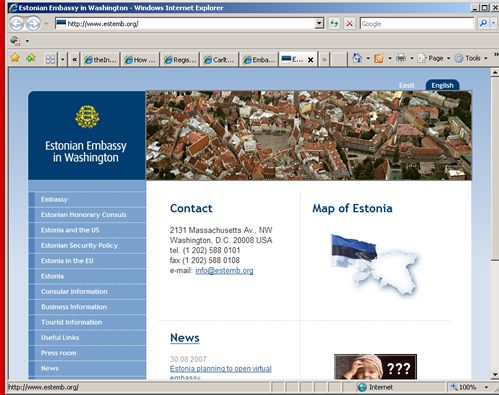Click the search magnifier icon
499x395 pixels.
[483, 23]
